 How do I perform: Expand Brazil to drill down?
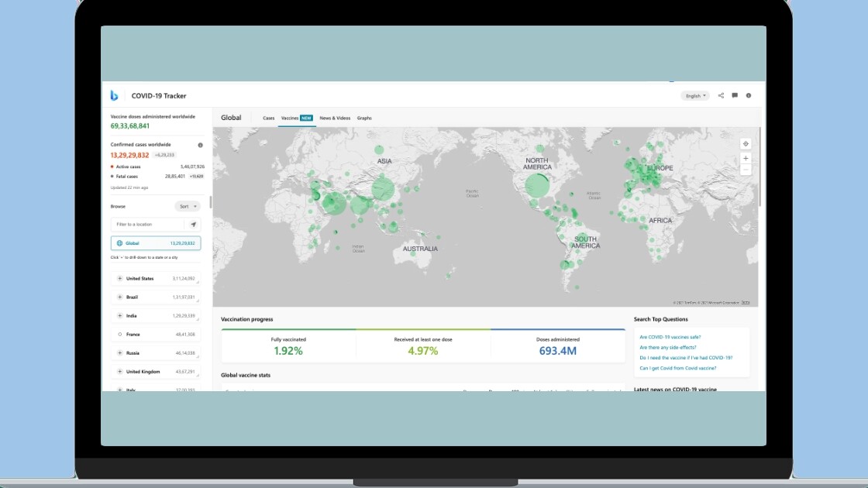pyautogui.click(x=119, y=297)
